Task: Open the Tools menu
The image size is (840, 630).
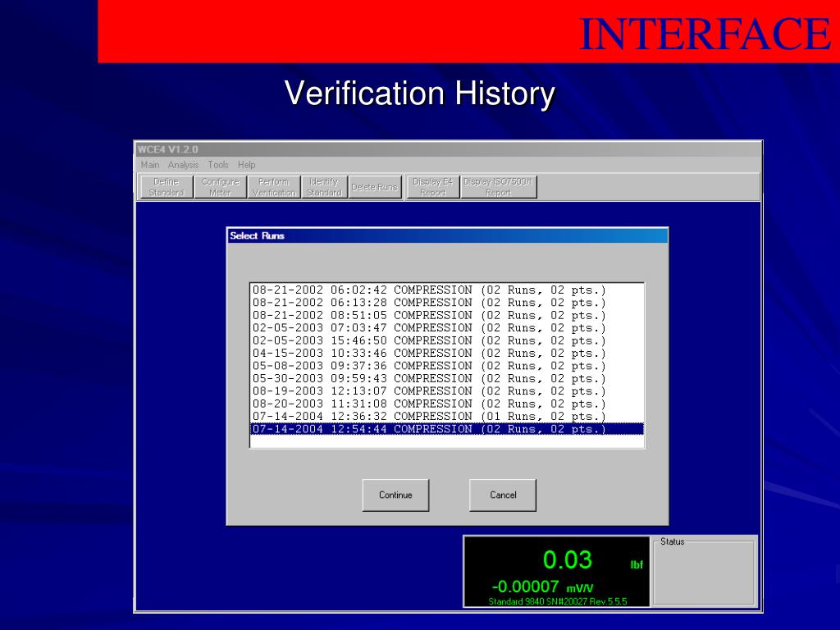Action: coord(218,165)
